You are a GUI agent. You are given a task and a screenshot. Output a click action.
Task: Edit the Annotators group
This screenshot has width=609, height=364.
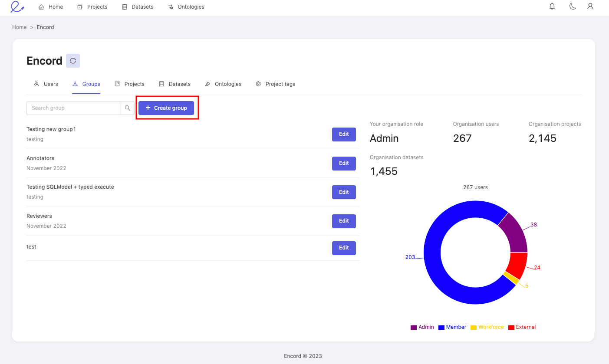coord(344,164)
